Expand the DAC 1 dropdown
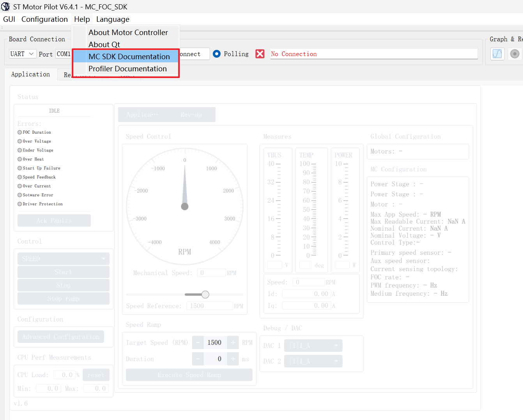This screenshot has height=420, width=523. click(x=313, y=346)
